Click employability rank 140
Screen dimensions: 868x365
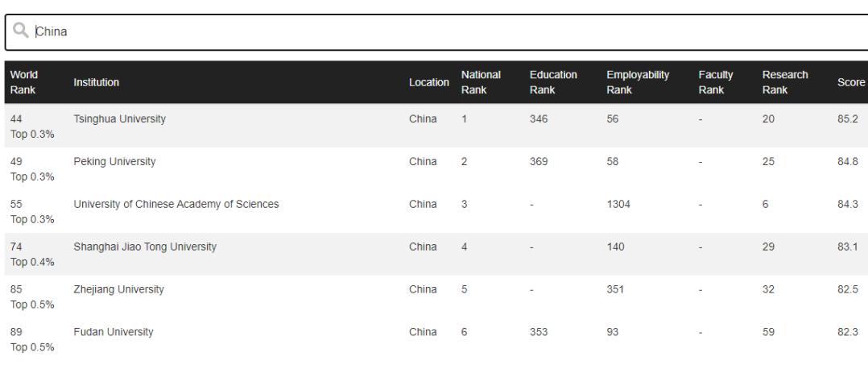tap(615, 247)
